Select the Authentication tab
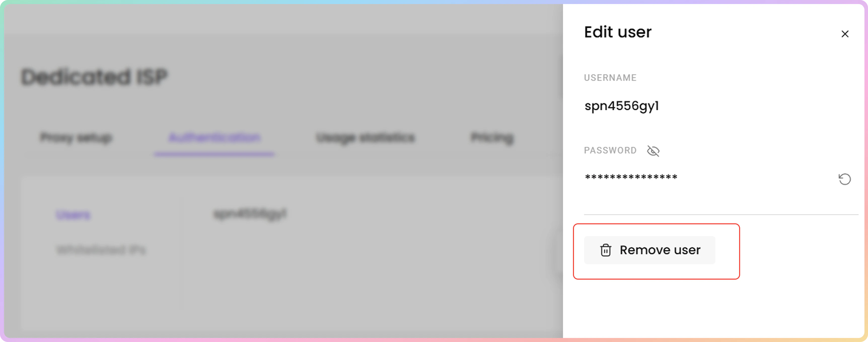 (214, 138)
